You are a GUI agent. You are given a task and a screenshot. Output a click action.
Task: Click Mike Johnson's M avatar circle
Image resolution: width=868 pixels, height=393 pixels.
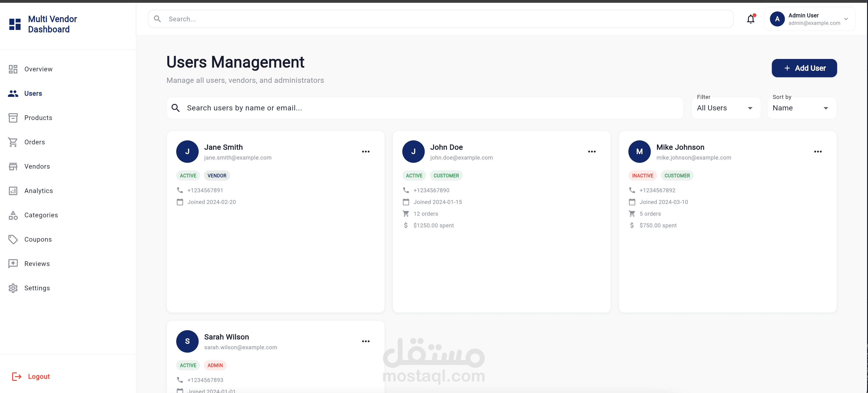tap(639, 152)
